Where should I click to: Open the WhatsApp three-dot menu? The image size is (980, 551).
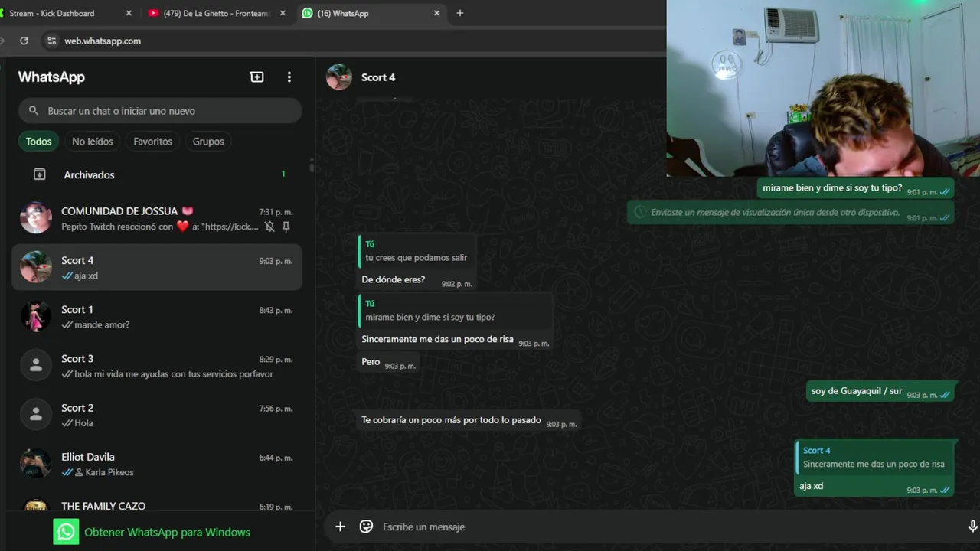(289, 77)
